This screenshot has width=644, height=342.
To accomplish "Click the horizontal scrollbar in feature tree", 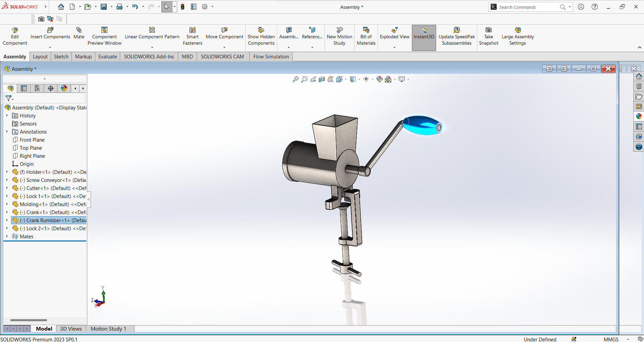I will click(29, 320).
